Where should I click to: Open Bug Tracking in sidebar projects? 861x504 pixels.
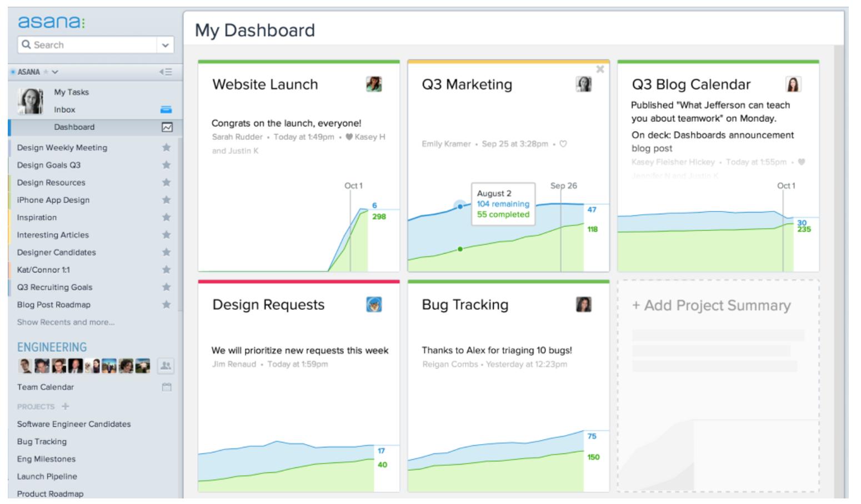[x=42, y=441]
